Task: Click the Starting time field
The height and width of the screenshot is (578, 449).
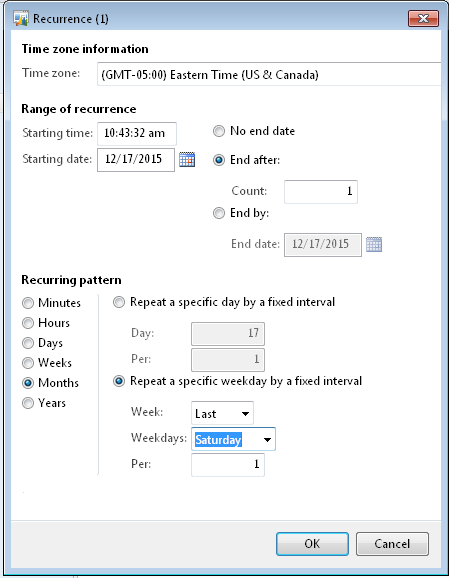Action: click(137, 133)
